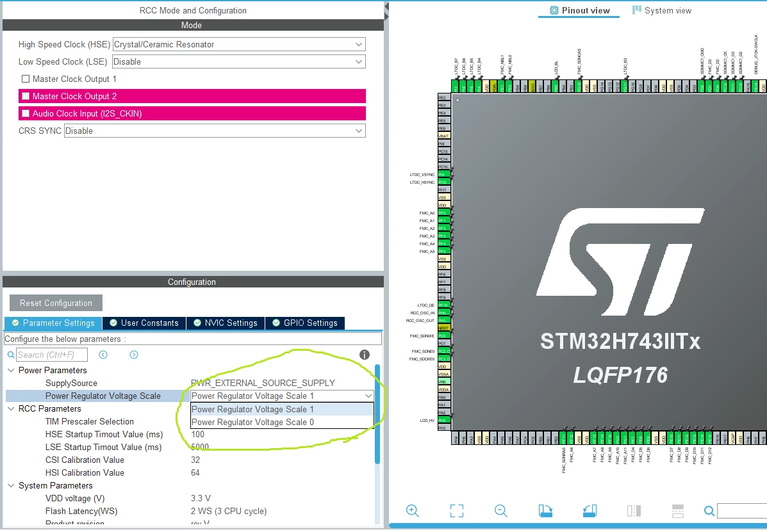The image size is (767, 532).
Task: Switch to System view tab
Action: (x=662, y=10)
